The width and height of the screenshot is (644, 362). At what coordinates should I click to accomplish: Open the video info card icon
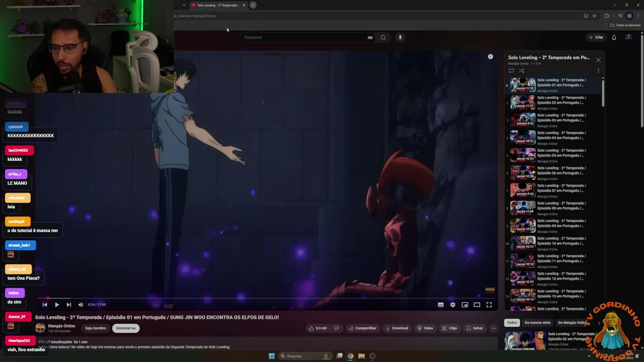(x=491, y=57)
